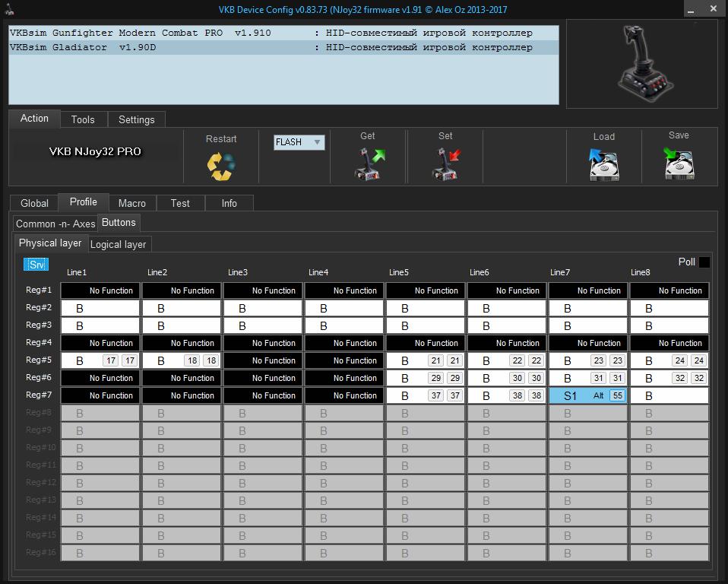The height and width of the screenshot is (584, 728).
Task: Click Reg#7 Line6 button 38 cell
Action: (507, 396)
